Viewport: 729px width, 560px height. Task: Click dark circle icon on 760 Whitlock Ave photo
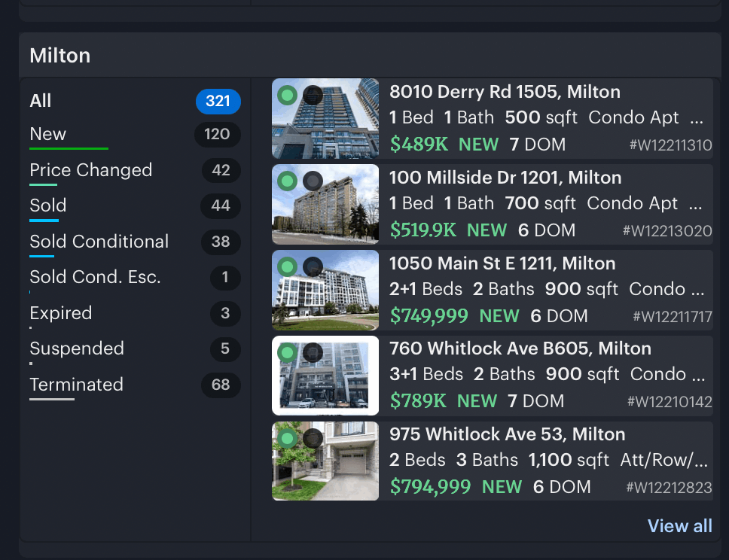coord(313,352)
